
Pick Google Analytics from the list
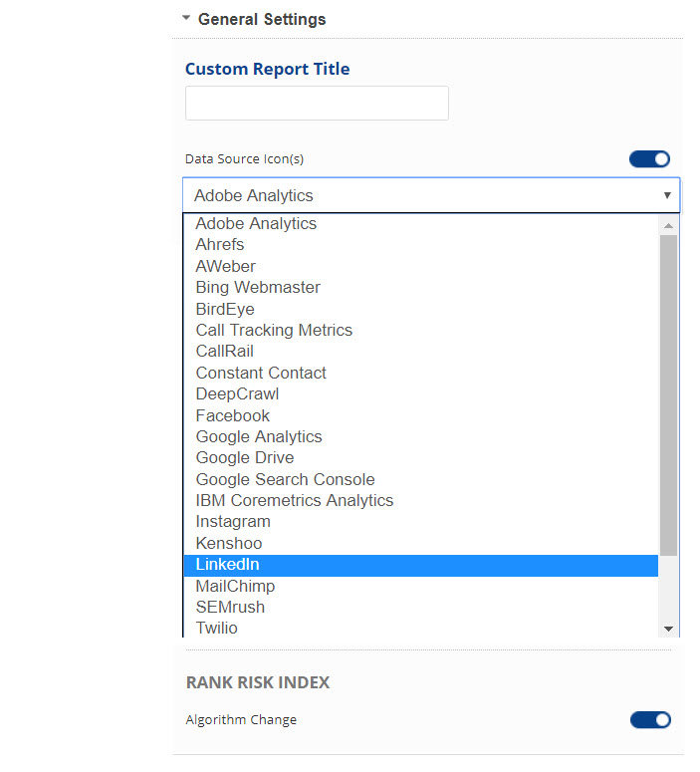tap(259, 437)
